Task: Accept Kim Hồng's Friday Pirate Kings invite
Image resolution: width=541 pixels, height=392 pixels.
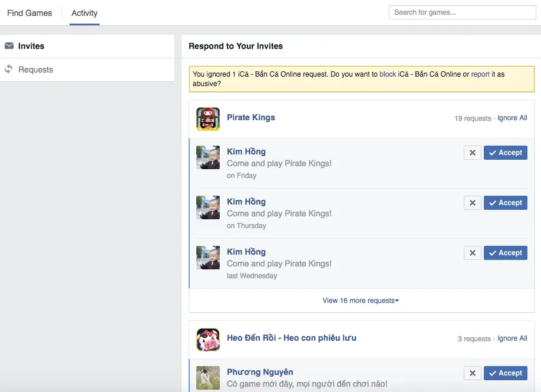Action: pos(505,153)
